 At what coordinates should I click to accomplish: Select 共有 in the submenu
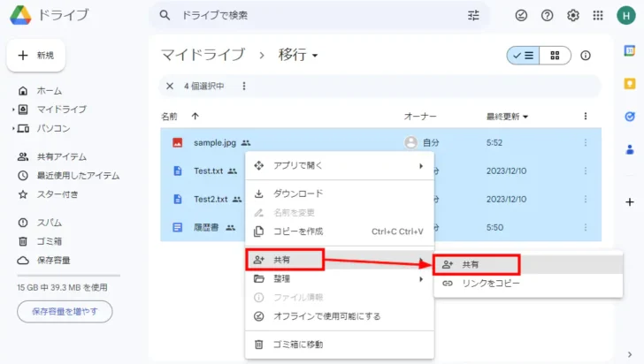pyautogui.click(x=528, y=265)
